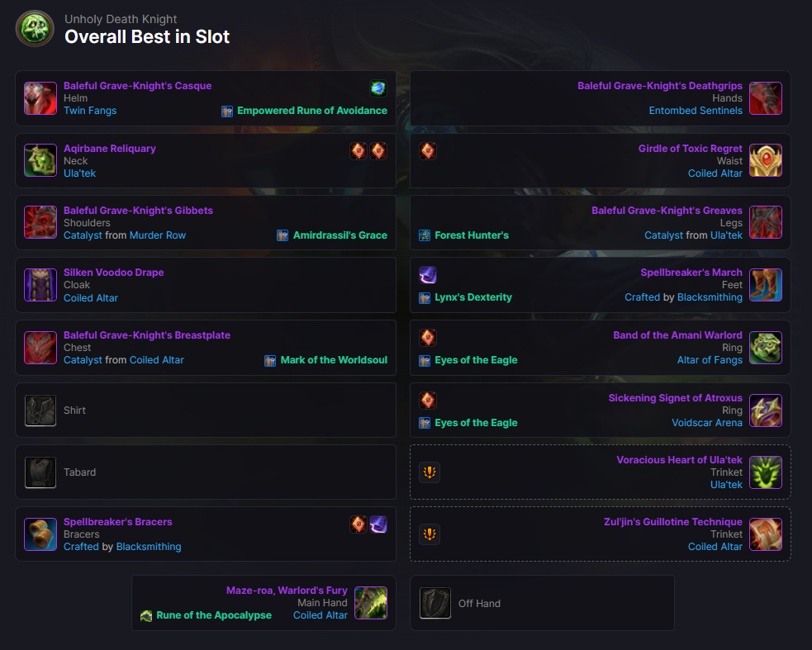Click the Spellbreaker's March boots icon
Screen dimensions: 812x650
click(x=766, y=285)
